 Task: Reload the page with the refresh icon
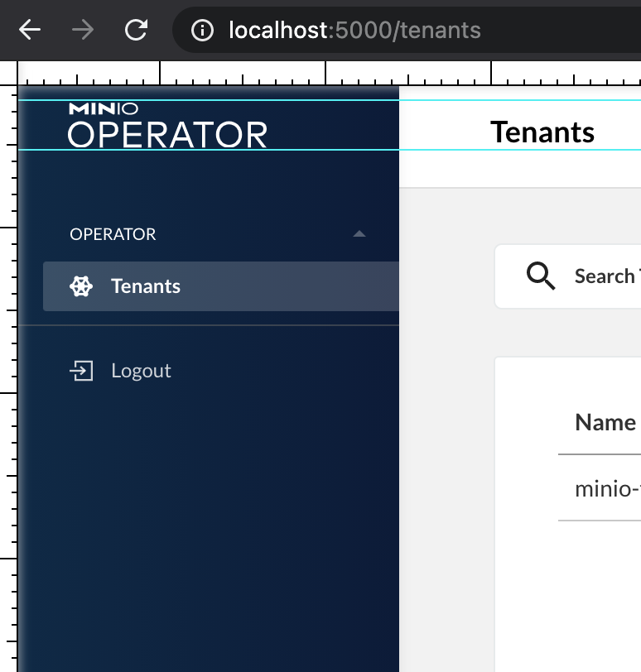point(136,30)
